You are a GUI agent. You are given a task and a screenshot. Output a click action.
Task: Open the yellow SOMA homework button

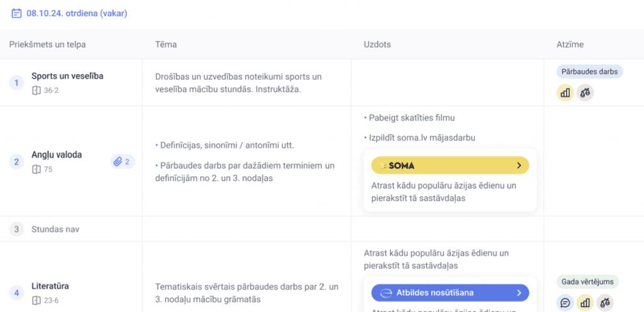tap(450, 165)
